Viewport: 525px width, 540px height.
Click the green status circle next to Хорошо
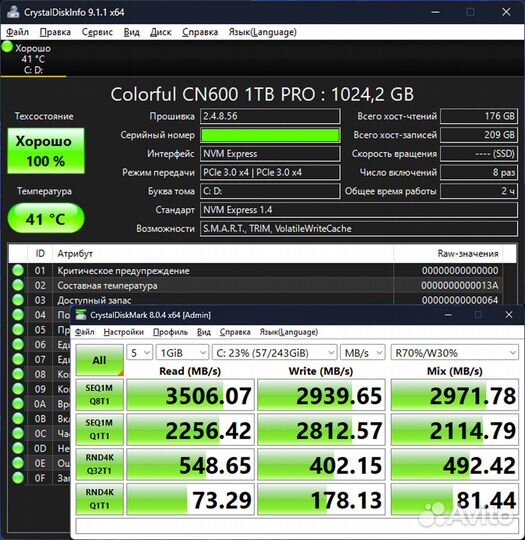(x=7, y=46)
